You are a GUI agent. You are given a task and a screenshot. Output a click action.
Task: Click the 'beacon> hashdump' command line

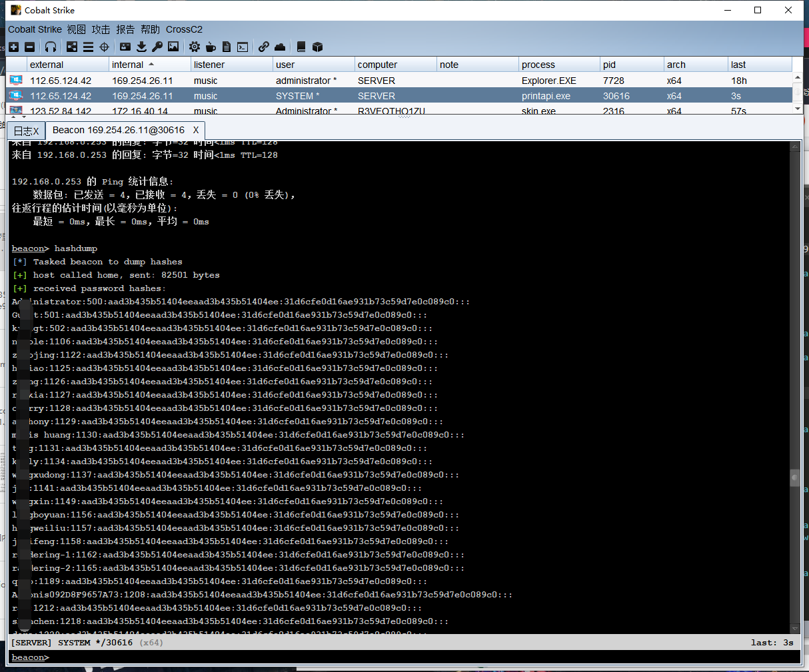tap(55, 248)
